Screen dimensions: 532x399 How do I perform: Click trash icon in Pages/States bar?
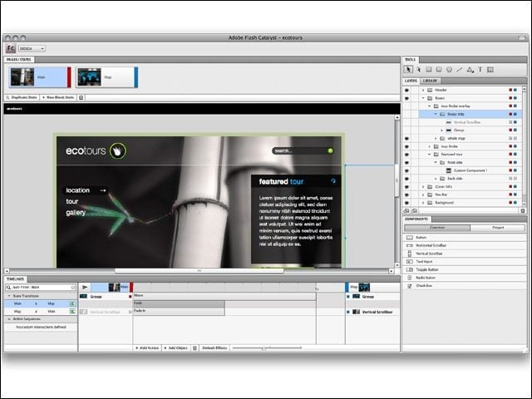tap(81, 97)
